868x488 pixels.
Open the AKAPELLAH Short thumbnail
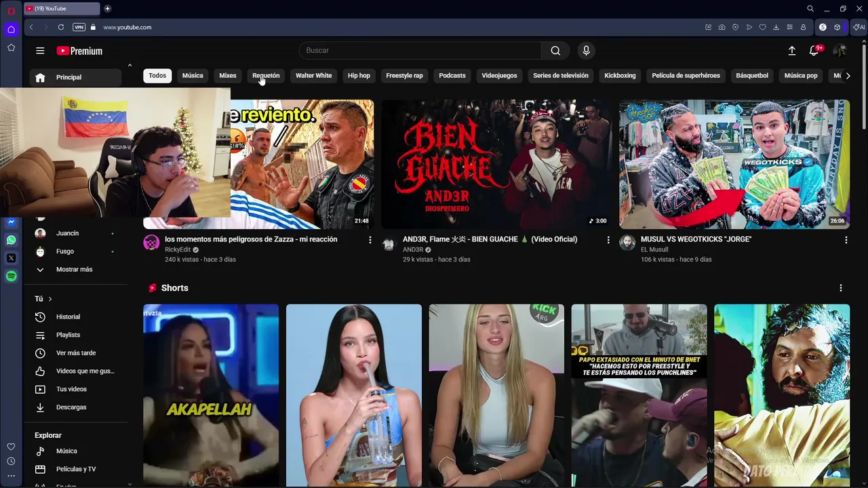[x=211, y=395]
